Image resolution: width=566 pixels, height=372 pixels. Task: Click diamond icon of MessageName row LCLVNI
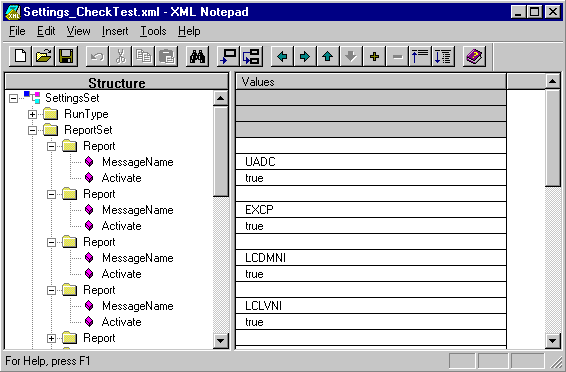tap(89, 306)
